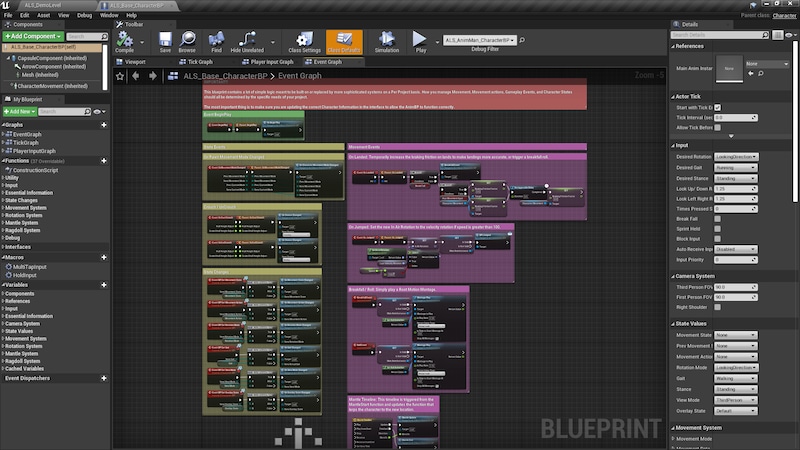800x450 pixels.
Task: Enable the Right Shoulder checkbox
Action: [718, 307]
